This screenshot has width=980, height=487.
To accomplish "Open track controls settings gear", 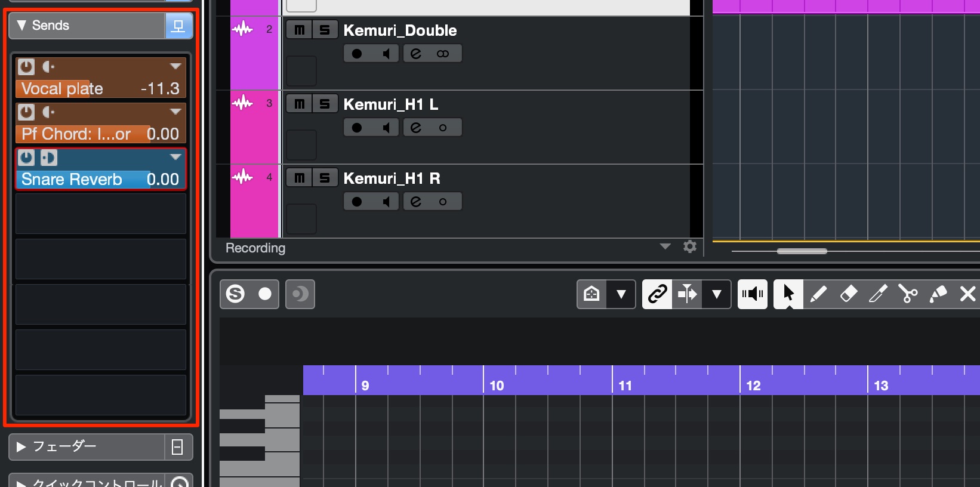I will (690, 246).
